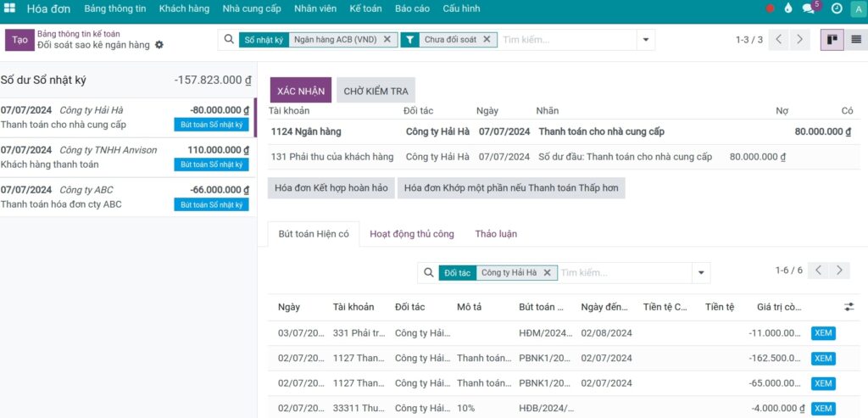
Task: Sort by the Tiền tệ column header
Action: coord(720,307)
